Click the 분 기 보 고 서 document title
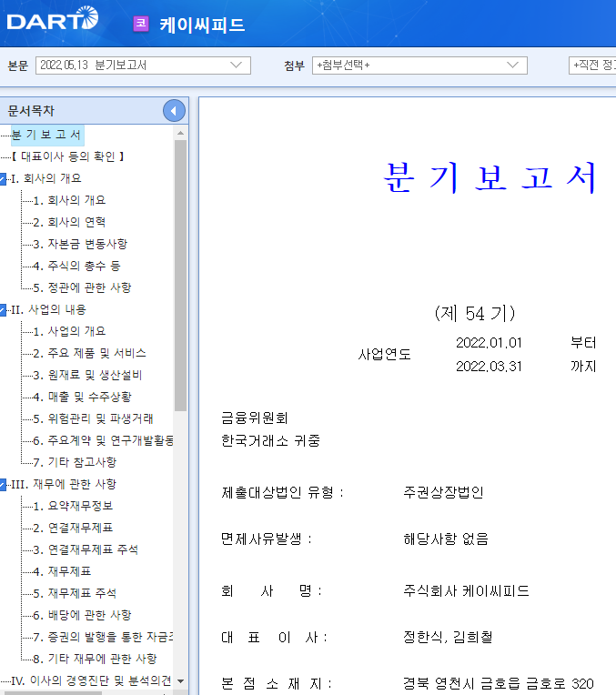616x695 pixels. (490, 177)
